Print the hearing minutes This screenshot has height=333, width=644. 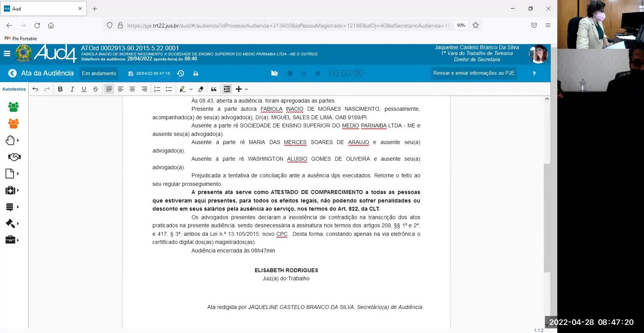(196, 74)
